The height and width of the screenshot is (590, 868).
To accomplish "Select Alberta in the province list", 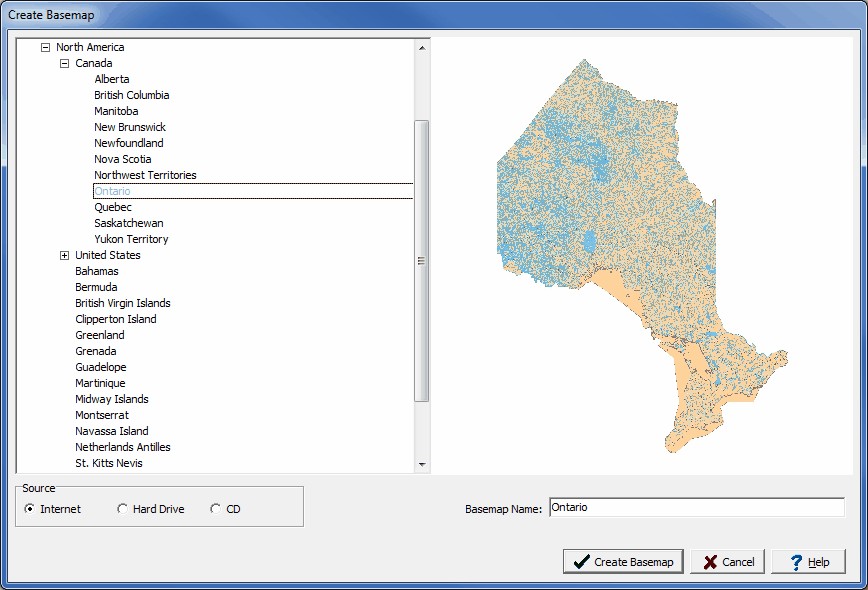I will pyautogui.click(x=112, y=79).
